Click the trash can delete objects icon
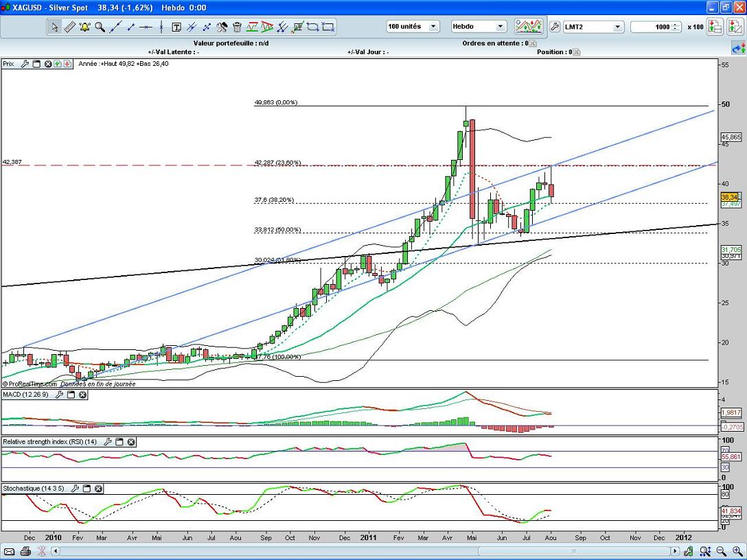Viewport: 747px width, 560px height. tap(237, 27)
